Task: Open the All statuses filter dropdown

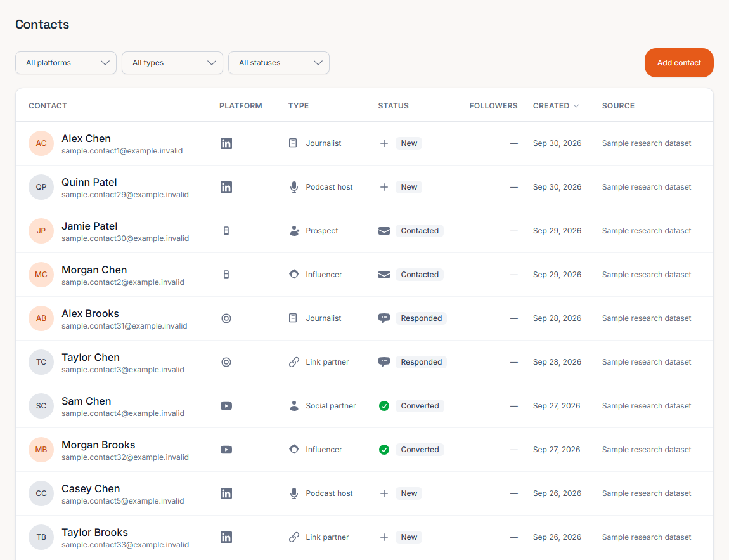Action: tap(278, 63)
